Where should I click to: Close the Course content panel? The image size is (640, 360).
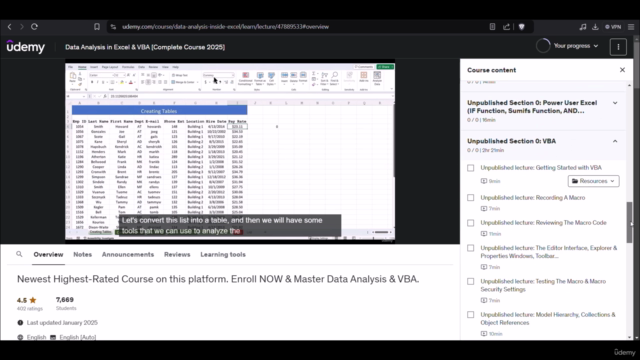(x=622, y=70)
